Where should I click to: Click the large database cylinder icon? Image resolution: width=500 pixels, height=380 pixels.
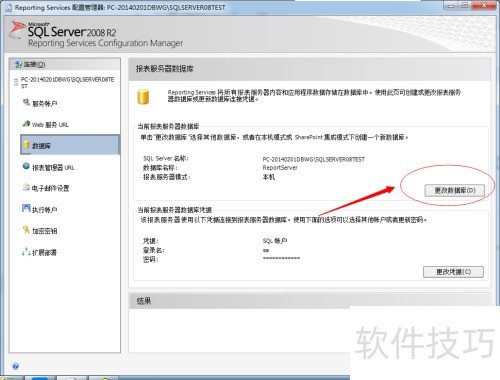pyautogui.click(x=143, y=97)
